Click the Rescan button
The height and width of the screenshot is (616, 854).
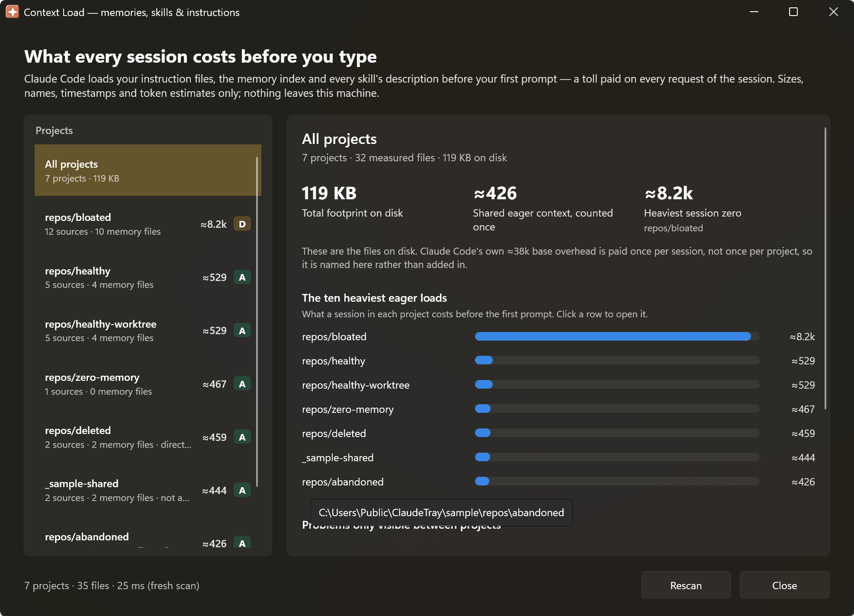[x=686, y=585]
